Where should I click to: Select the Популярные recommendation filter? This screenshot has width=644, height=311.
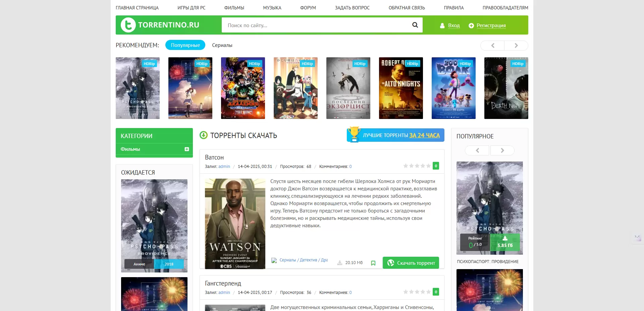[185, 45]
